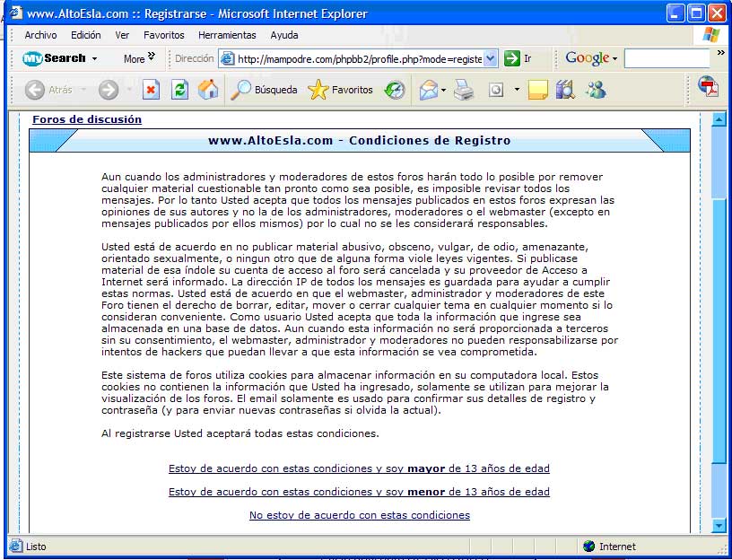Print the page using the printer icon

coord(463,90)
